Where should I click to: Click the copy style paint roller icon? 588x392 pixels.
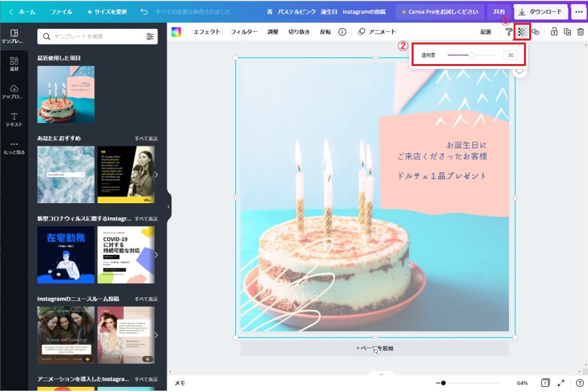point(509,31)
